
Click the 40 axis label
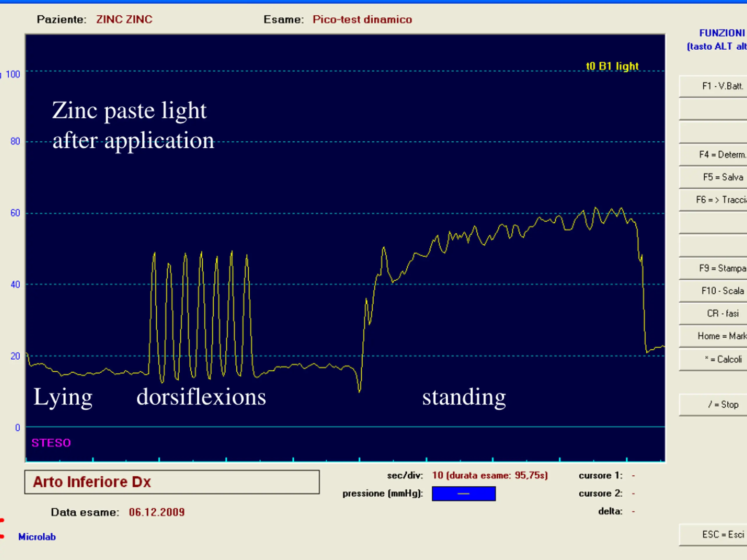tap(15, 285)
